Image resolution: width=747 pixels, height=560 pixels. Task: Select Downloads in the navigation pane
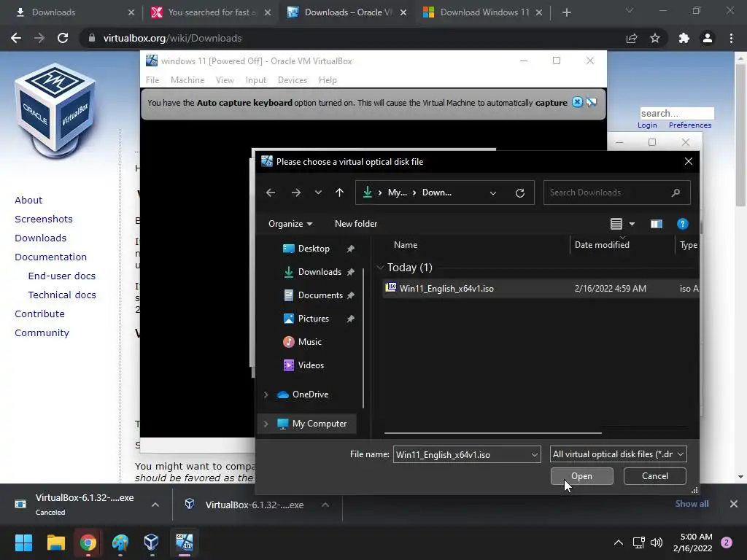pos(320,272)
